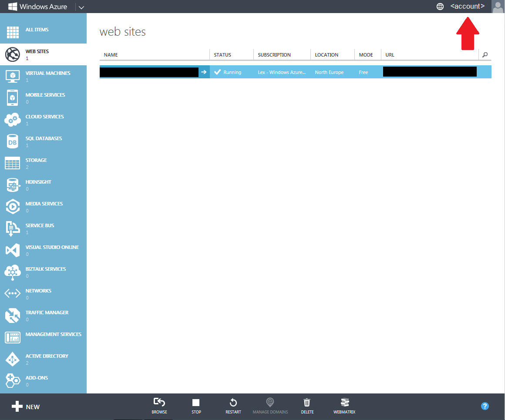The height and width of the screenshot is (420, 505).
Task: Select SQL Databases menu label
Action: 44,138
